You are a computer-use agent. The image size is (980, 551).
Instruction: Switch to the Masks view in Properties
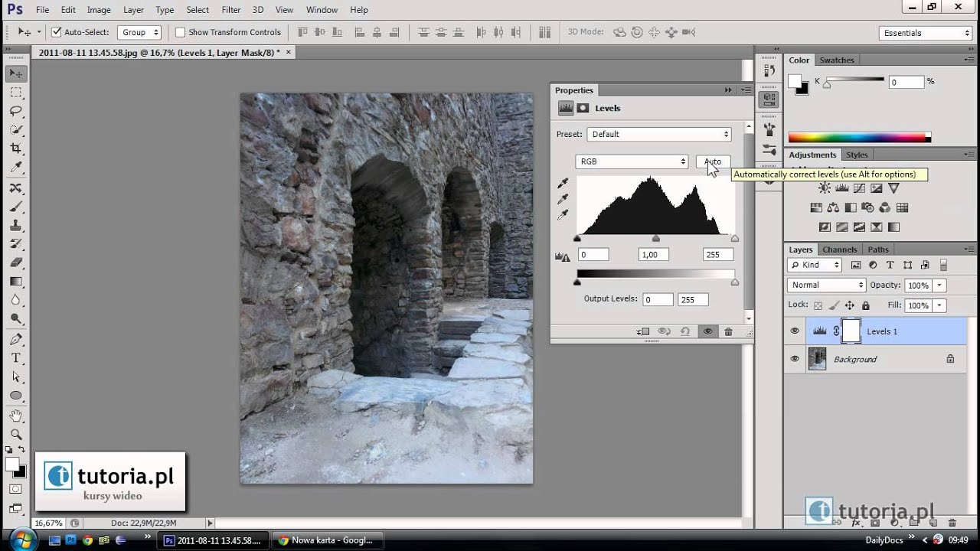pyautogui.click(x=583, y=108)
